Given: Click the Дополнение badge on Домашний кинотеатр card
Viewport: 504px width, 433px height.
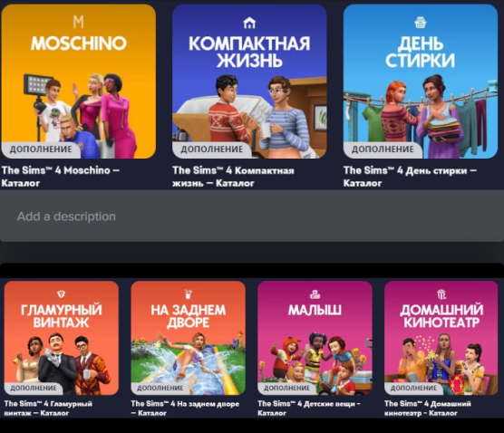Looking at the screenshot, I should pyautogui.click(x=413, y=388).
